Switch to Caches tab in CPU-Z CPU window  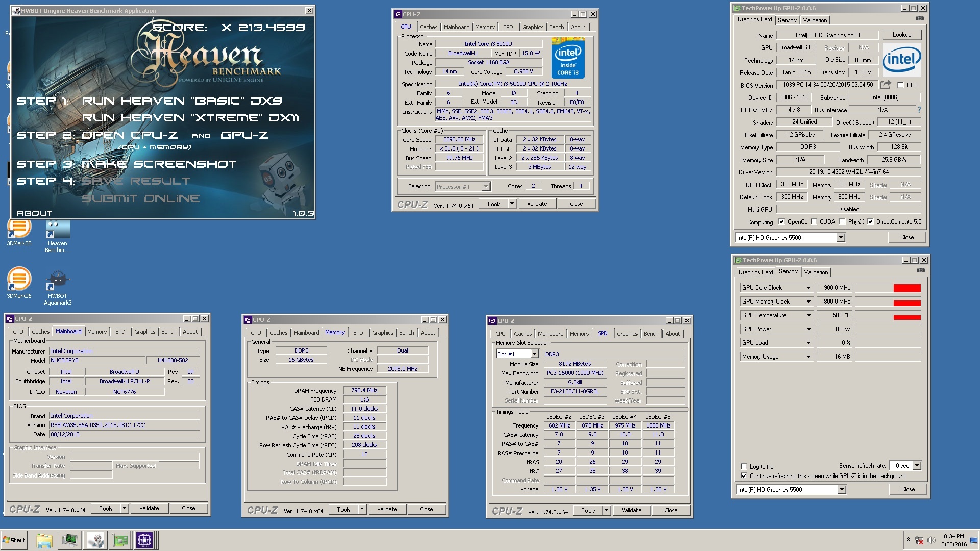[x=428, y=27]
